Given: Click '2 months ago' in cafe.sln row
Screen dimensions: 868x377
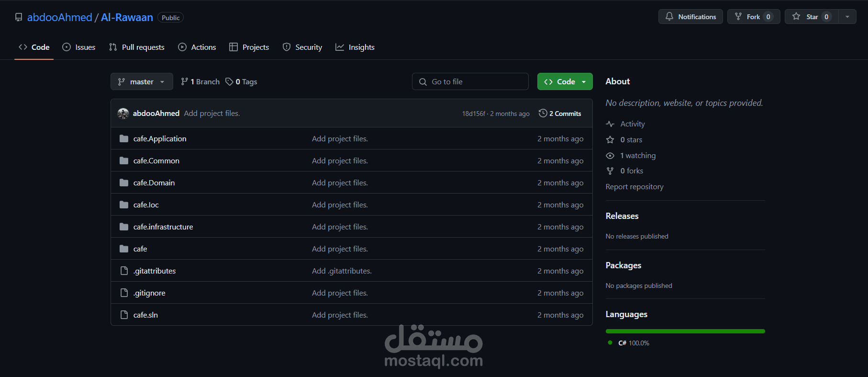Looking at the screenshot, I should [560, 315].
